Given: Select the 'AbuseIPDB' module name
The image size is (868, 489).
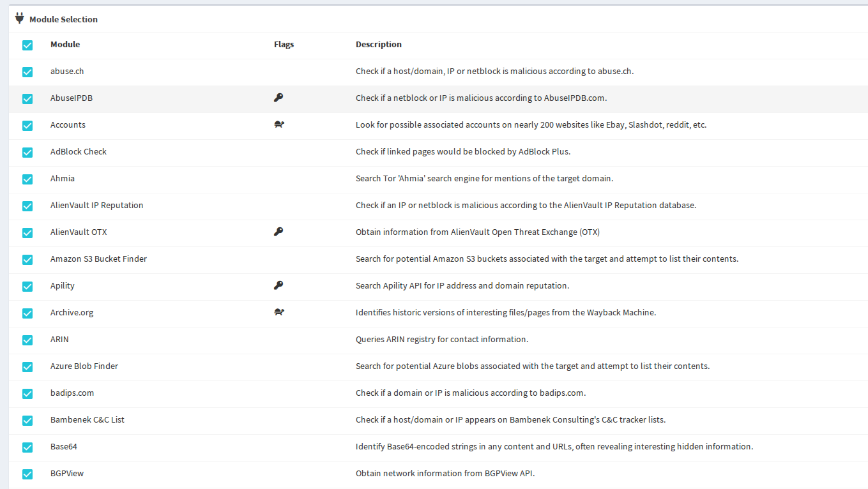Looking at the screenshot, I should 72,98.
